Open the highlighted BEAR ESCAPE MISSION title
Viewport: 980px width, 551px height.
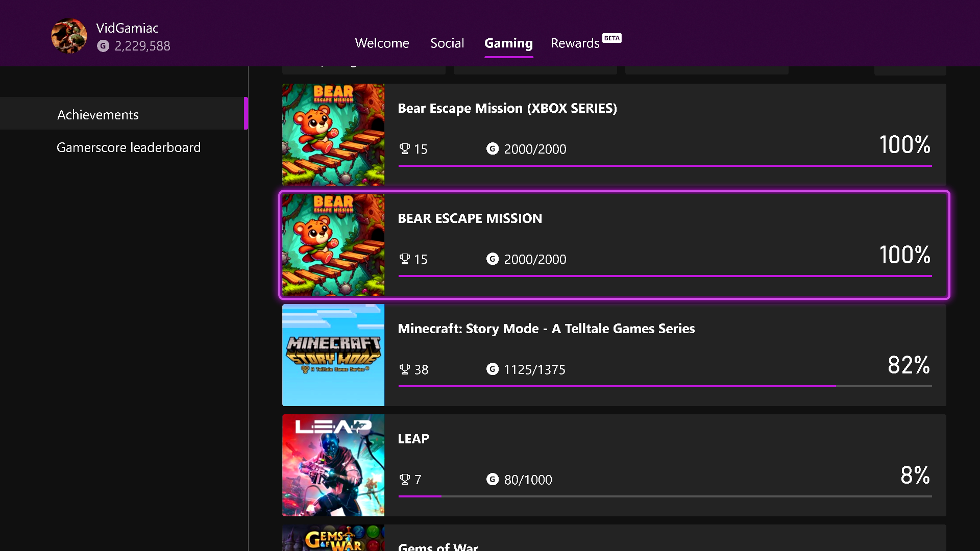pos(470,218)
